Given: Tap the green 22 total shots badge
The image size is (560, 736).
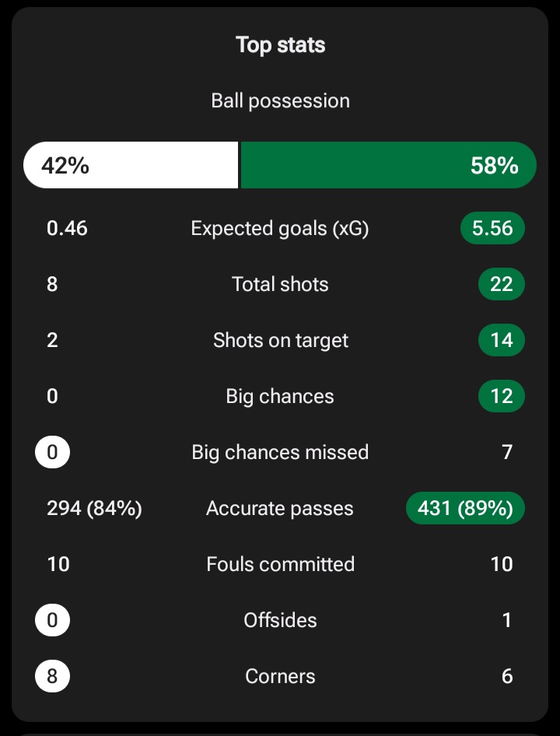Looking at the screenshot, I should tap(501, 285).
